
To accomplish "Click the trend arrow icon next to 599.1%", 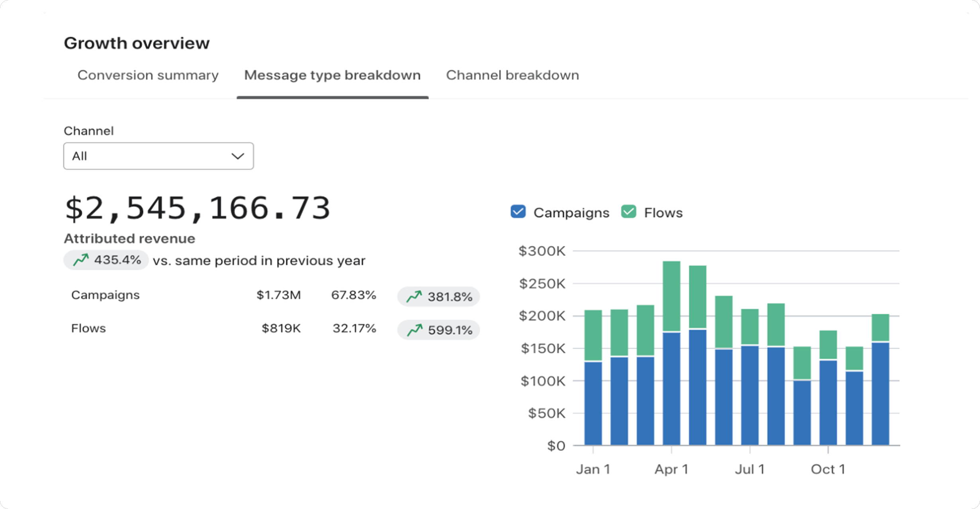I will (415, 330).
